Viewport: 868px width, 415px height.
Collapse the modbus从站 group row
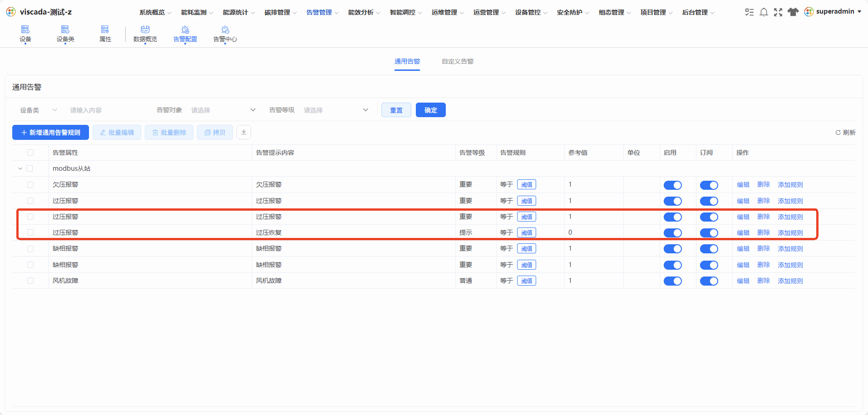tap(20, 168)
